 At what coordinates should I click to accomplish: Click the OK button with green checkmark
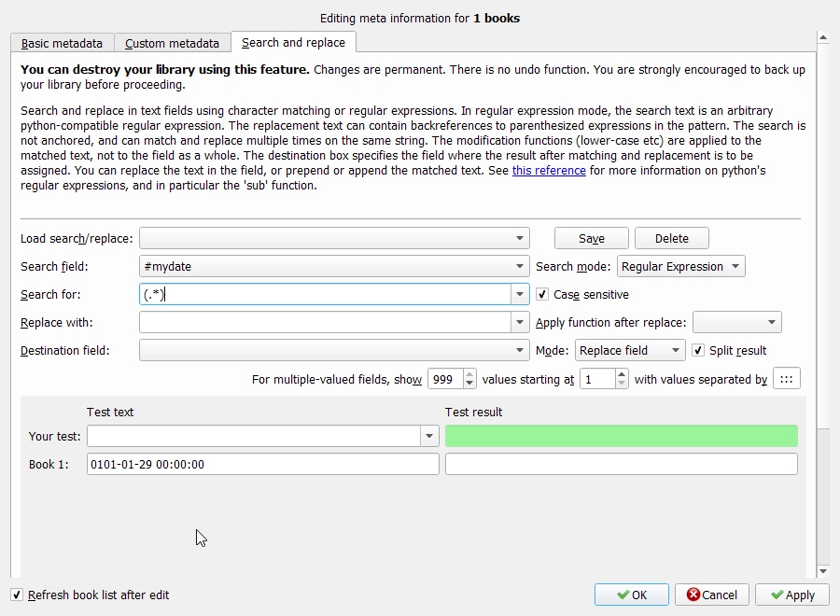point(632,595)
